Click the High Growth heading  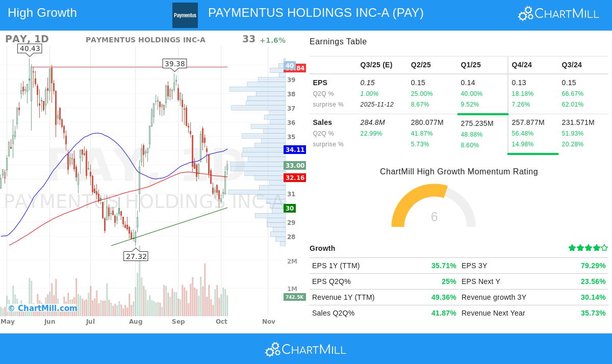42,13
